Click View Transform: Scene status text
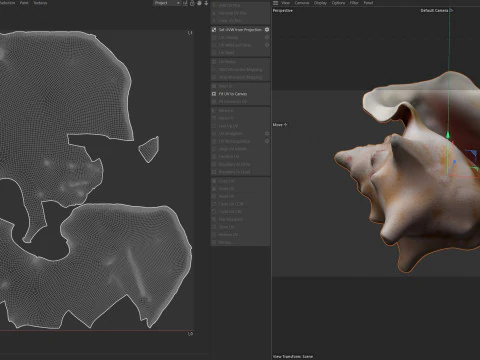The image size is (480, 360). tap(293, 356)
